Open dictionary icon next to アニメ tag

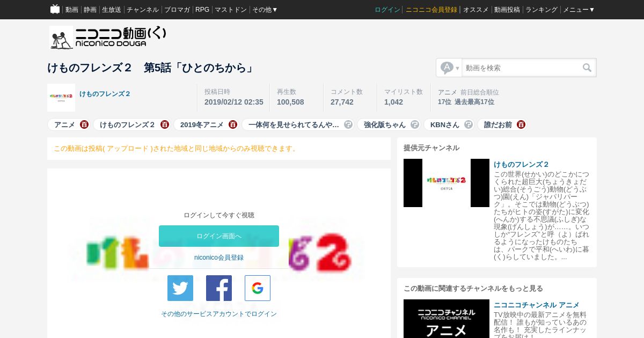[x=84, y=124]
